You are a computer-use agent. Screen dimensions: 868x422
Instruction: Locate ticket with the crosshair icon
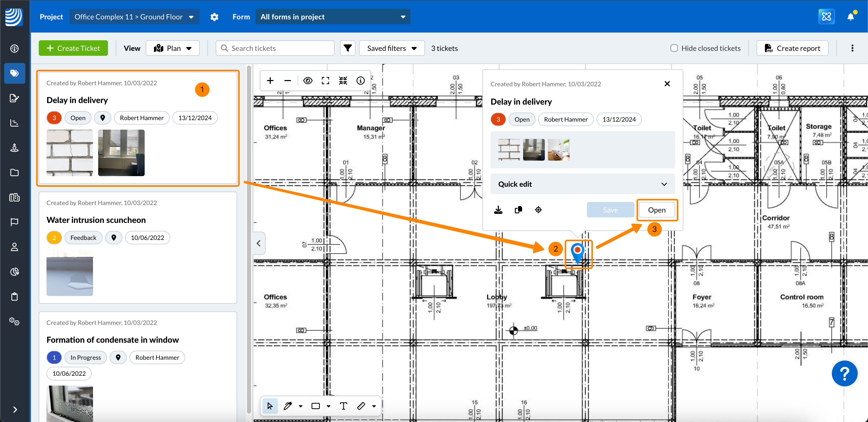coord(538,210)
